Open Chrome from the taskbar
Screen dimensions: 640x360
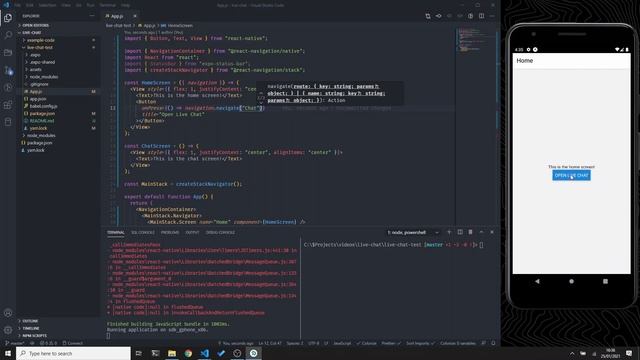[x=188, y=353]
